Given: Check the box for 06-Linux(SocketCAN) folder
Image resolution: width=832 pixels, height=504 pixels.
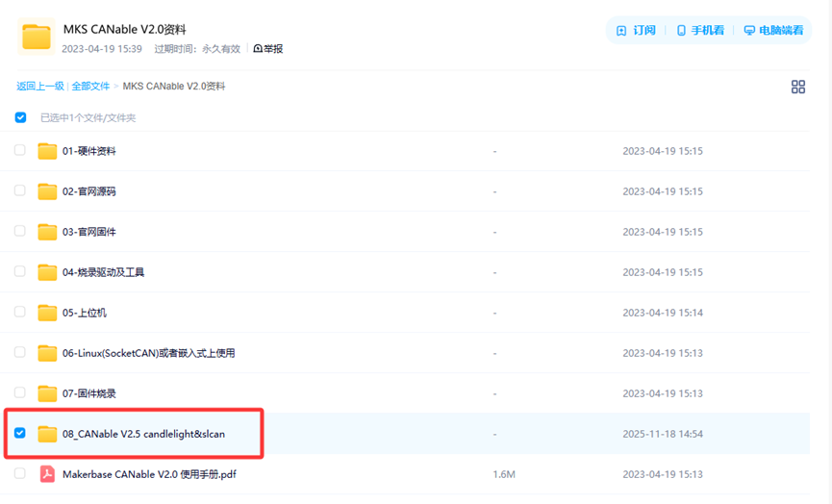Looking at the screenshot, I should click(x=19, y=352).
